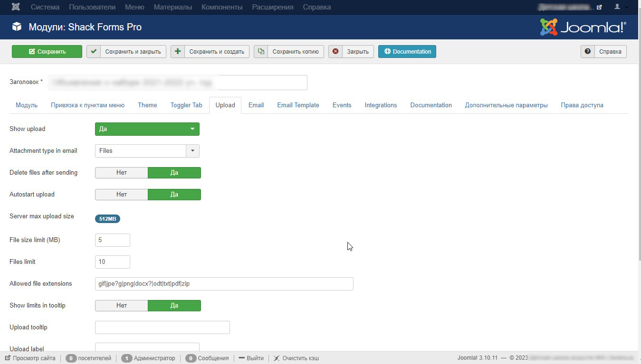Switch to the Documentation tab

pyautogui.click(x=431, y=105)
